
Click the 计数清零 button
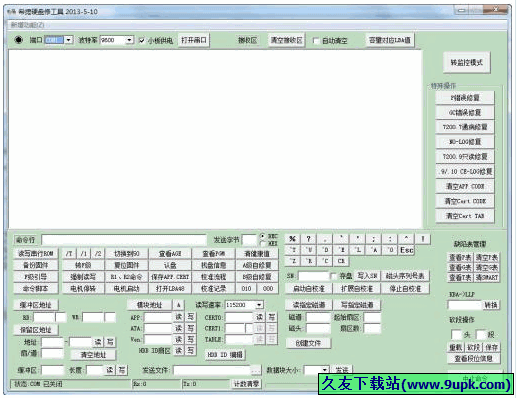coord(246,384)
